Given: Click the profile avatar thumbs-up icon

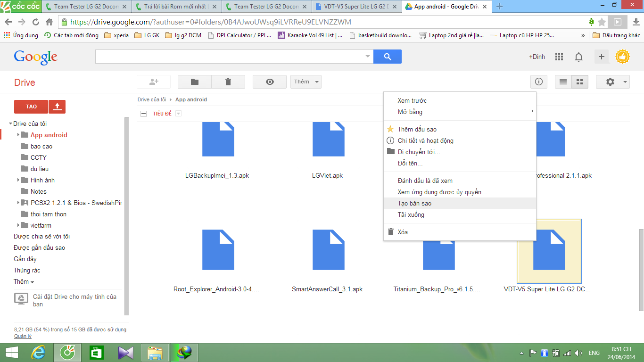Looking at the screenshot, I should point(623,57).
